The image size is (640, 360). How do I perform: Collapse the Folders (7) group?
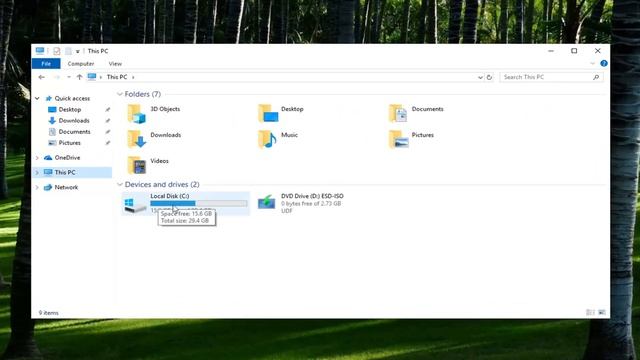coord(120,94)
